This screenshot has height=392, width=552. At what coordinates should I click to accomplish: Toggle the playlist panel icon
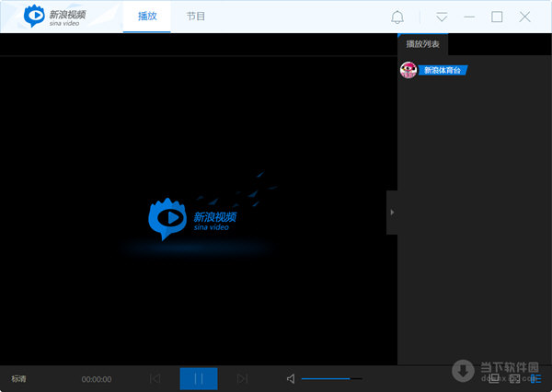[535, 378]
